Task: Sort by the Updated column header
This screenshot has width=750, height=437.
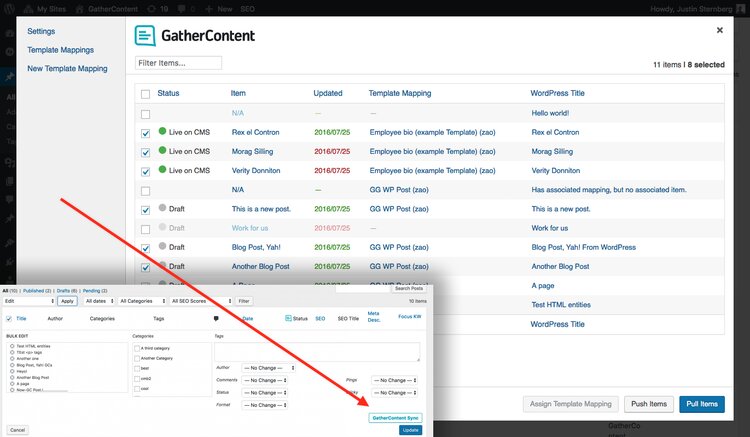Action: click(x=328, y=93)
